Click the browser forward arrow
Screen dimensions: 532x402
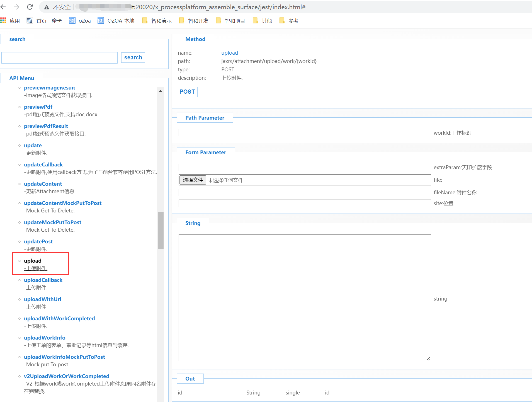pos(16,7)
